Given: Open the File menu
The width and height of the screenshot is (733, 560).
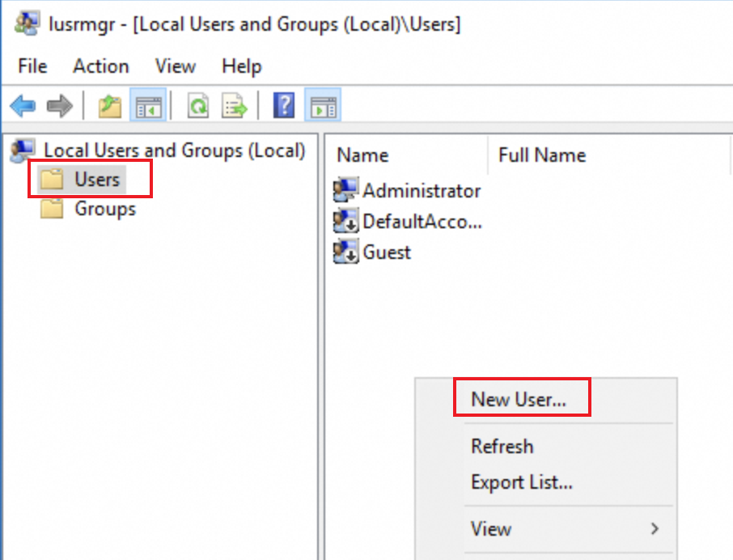Looking at the screenshot, I should click(x=32, y=66).
